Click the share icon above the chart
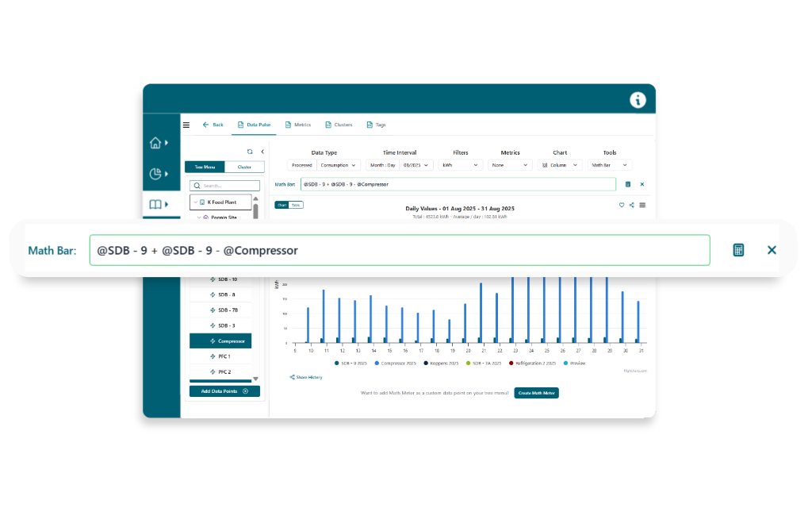This screenshot has width=812, height=508. click(632, 205)
